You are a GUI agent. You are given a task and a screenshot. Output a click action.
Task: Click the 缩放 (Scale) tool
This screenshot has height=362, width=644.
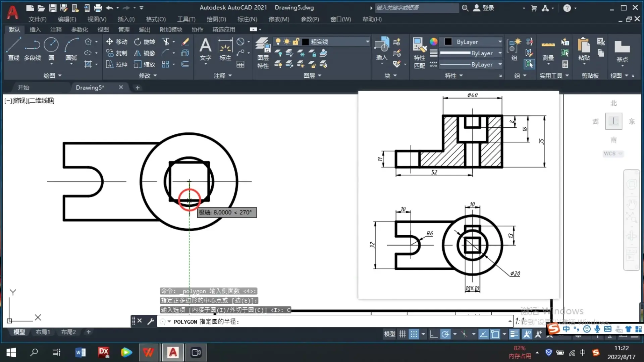coord(145,64)
